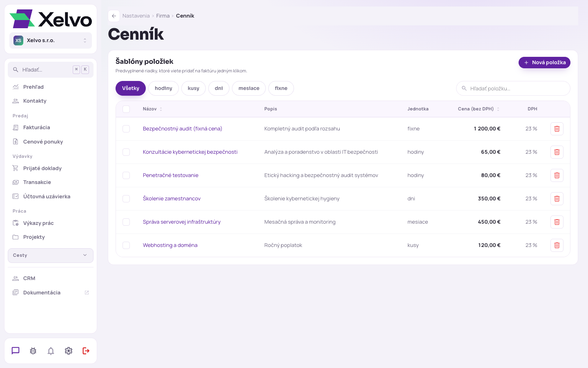The width and height of the screenshot is (588, 368).
Task: Open notifications bell icon
Action: pos(51,351)
